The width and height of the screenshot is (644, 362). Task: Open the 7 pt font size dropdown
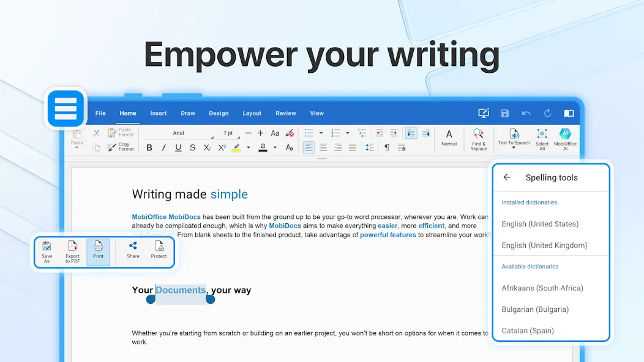pyautogui.click(x=229, y=133)
